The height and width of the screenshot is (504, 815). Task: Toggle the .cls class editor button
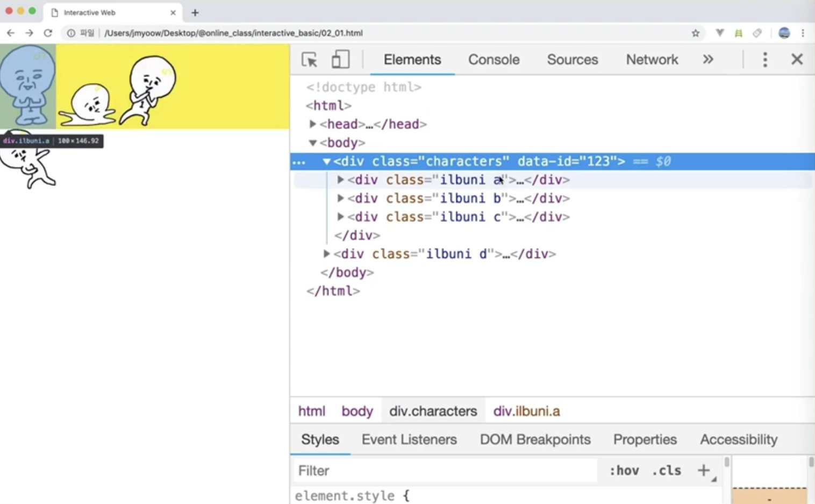666,471
